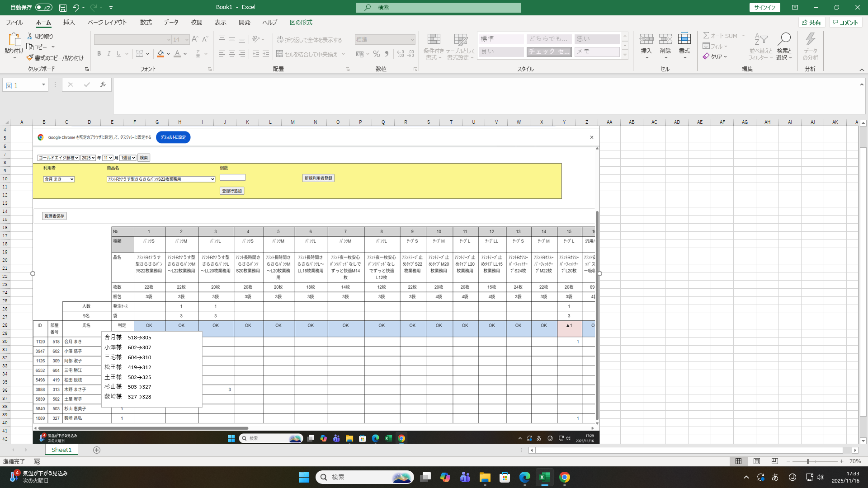Click the zoom slider handle in the status bar
This screenshot has width=868, height=488.
[808, 461]
